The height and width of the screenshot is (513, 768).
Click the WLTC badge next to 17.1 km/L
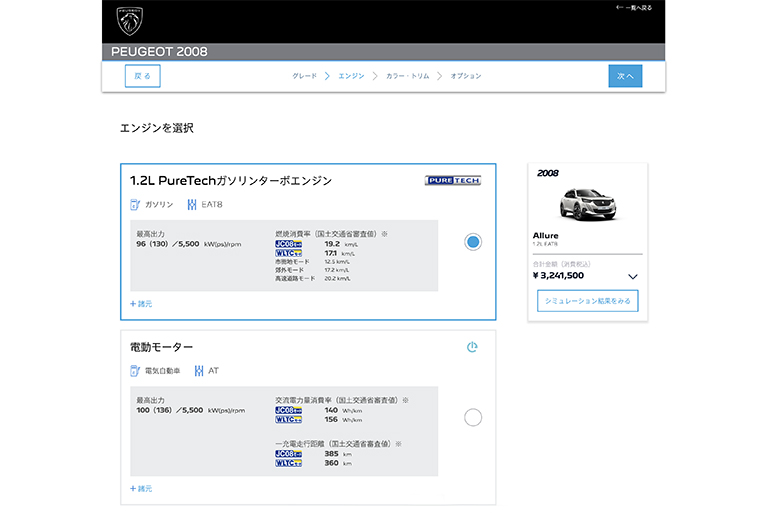point(288,253)
